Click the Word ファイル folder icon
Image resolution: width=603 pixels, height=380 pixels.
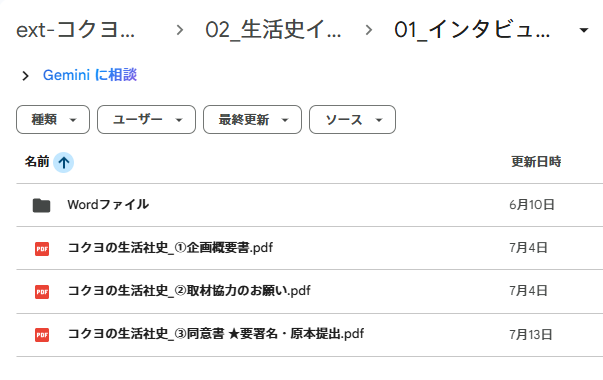[x=42, y=205]
